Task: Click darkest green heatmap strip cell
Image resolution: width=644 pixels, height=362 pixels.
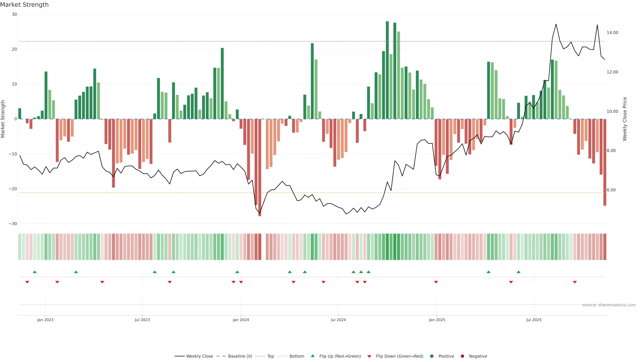Action: 387,247
